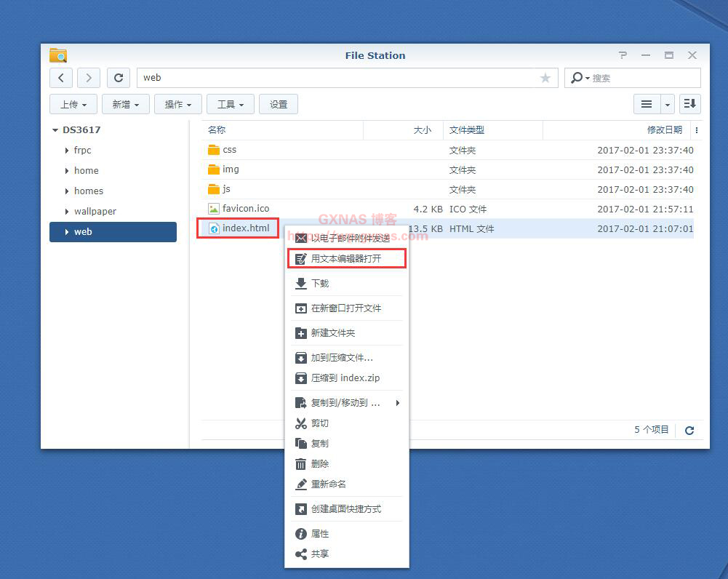Click the back navigation arrow
728x579 pixels.
pos(61,78)
